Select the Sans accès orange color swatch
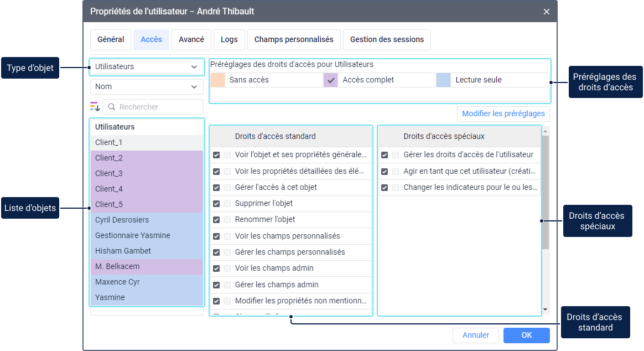This screenshot has width=644, height=351. tap(218, 80)
